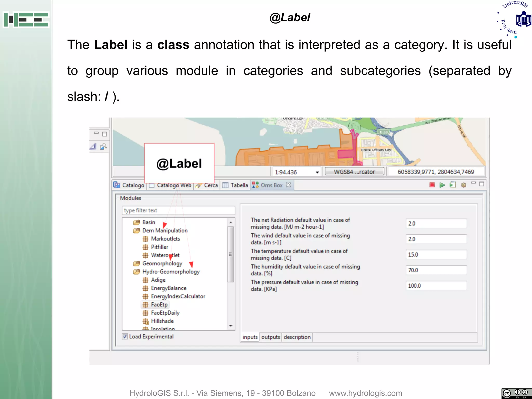Select the Hydro-Geomorphology category
Viewport: 532px width, 399px height.
click(171, 272)
